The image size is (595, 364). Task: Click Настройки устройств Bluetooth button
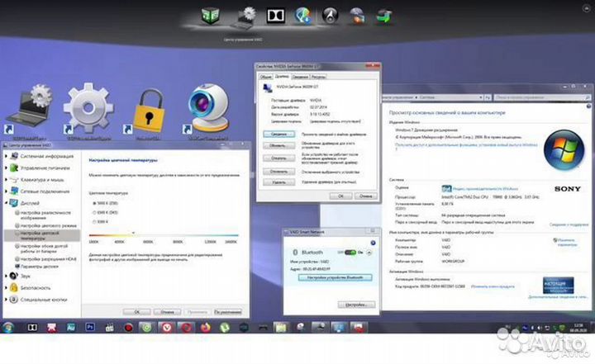point(335,277)
